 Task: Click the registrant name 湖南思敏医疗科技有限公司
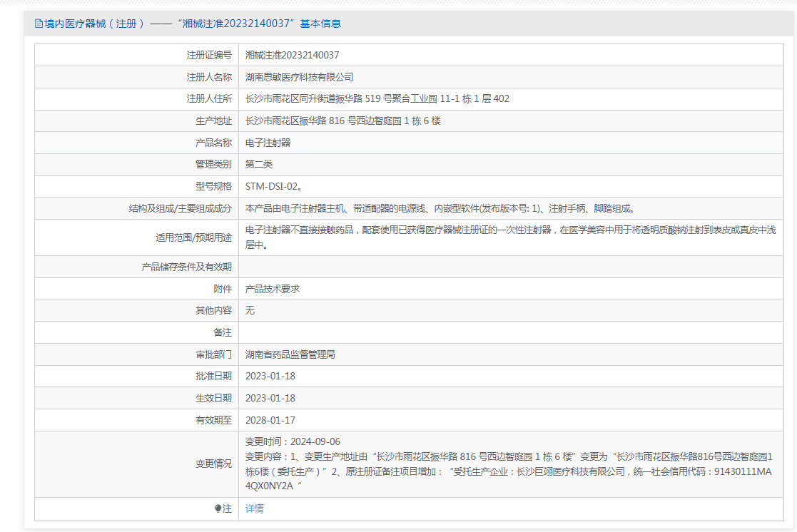point(299,77)
